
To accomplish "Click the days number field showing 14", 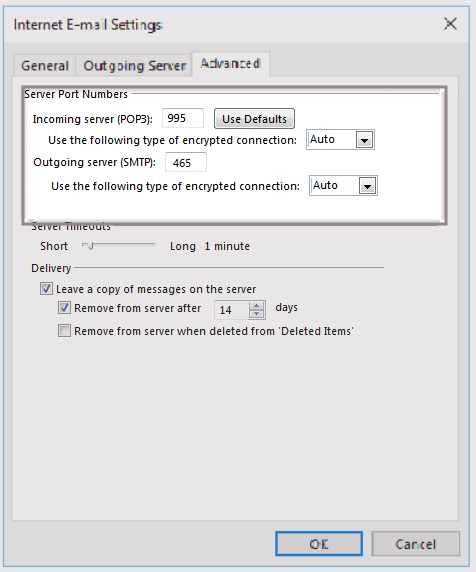I will click(232, 310).
